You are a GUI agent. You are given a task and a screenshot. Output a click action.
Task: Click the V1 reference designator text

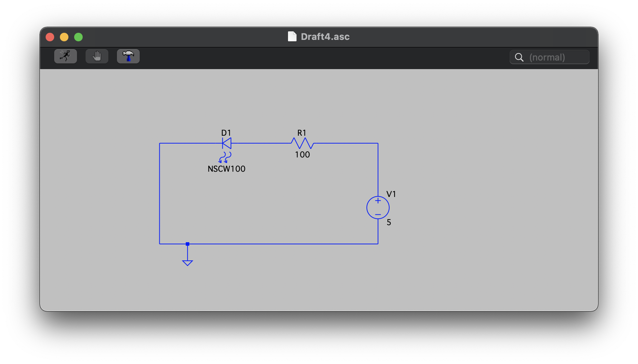tap(391, 194)
